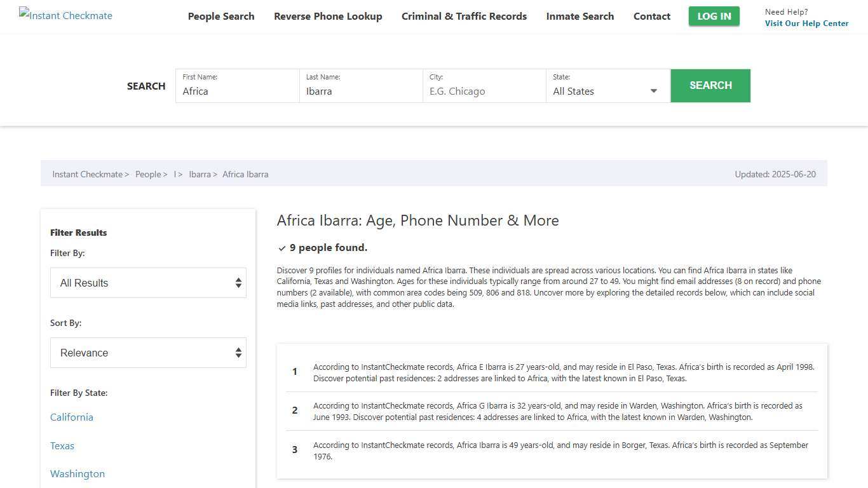
Task: Filter results by Texas
Action: (62, 446)
